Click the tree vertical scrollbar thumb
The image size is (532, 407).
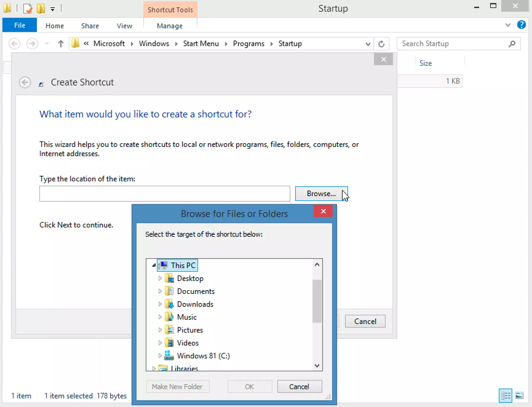[317, 301]
